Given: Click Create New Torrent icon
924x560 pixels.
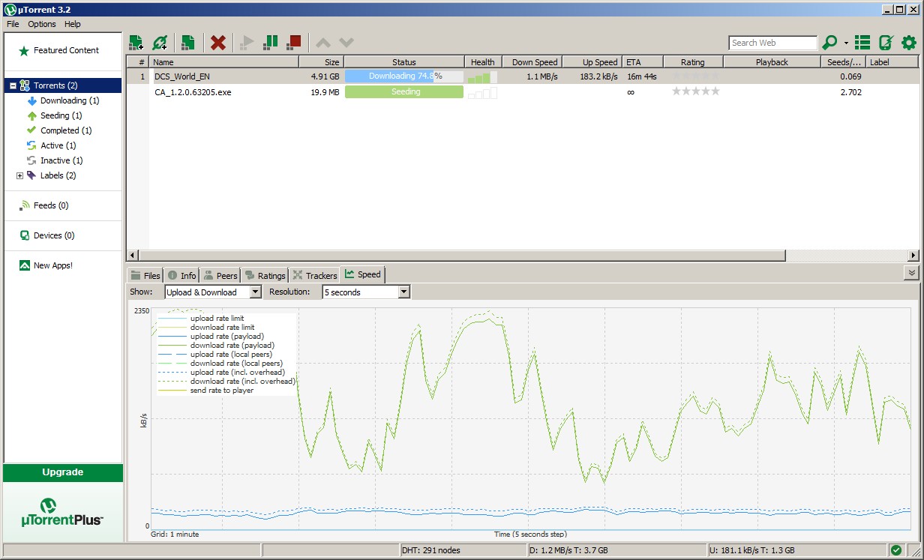Looking at the screenshot, I should pos(187,43).
